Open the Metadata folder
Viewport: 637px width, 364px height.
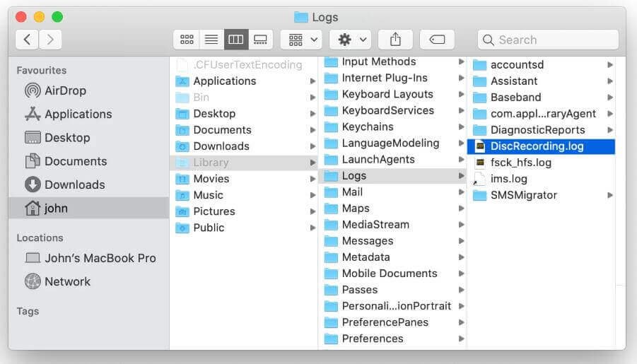(x=393, y=257)
